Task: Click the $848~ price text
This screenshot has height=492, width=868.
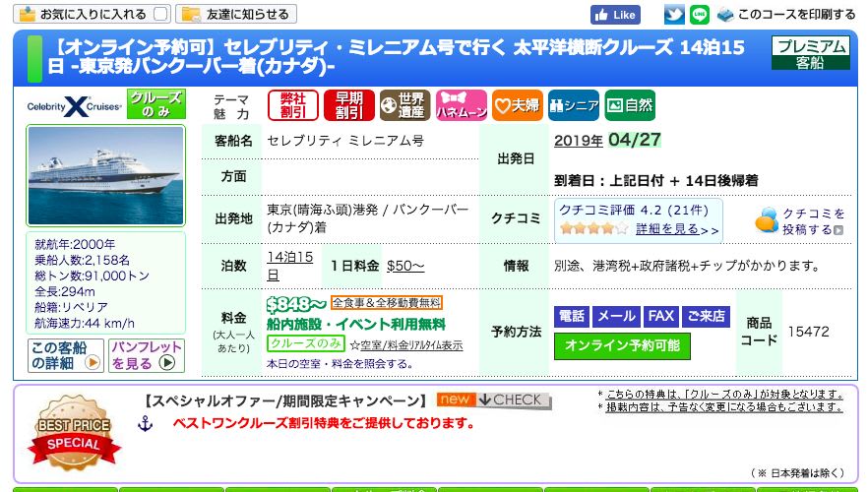Action: point(296,304)
